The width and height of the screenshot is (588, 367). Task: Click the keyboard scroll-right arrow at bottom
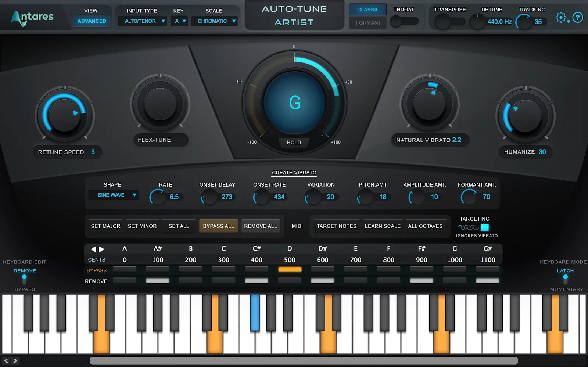(15, 361)
